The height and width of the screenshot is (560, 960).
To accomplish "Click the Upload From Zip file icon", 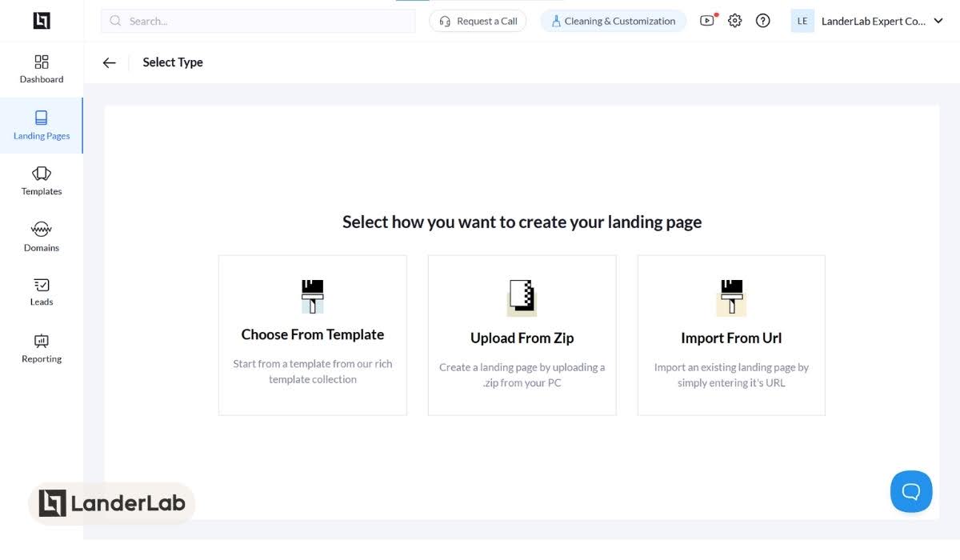I will [x=522, y=298].
